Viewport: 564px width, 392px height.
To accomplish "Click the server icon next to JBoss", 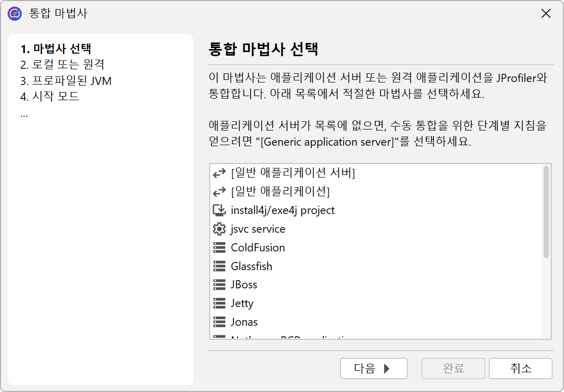I will [x=219, y=285].
